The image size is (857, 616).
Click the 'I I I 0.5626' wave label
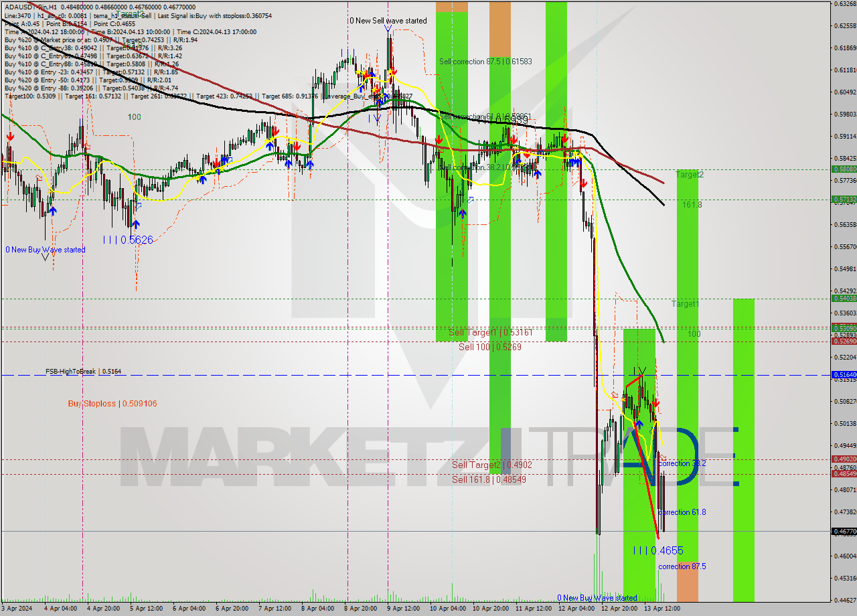coord(128,240)
